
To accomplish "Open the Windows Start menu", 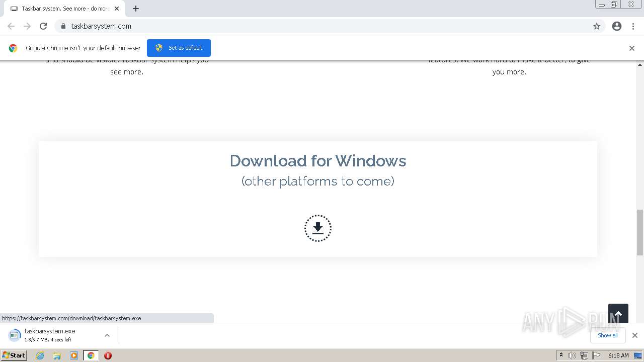I will click(x=14, y=355).
